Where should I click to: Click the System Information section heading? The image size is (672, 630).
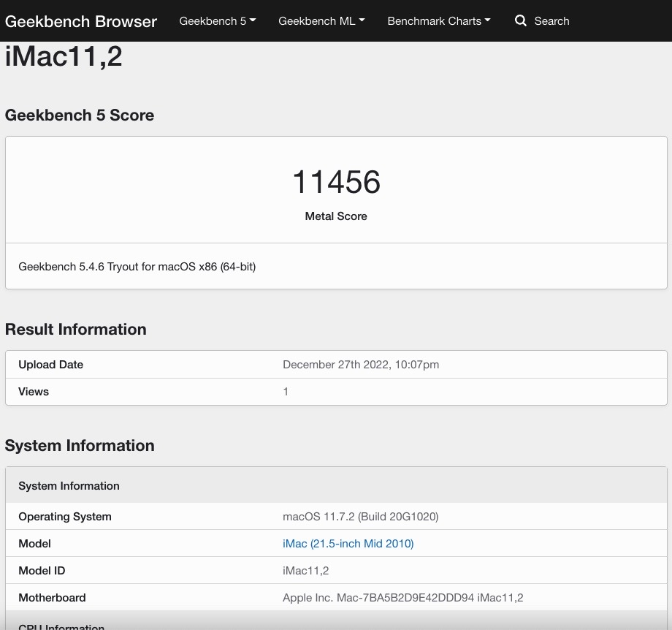coord(80,445)
